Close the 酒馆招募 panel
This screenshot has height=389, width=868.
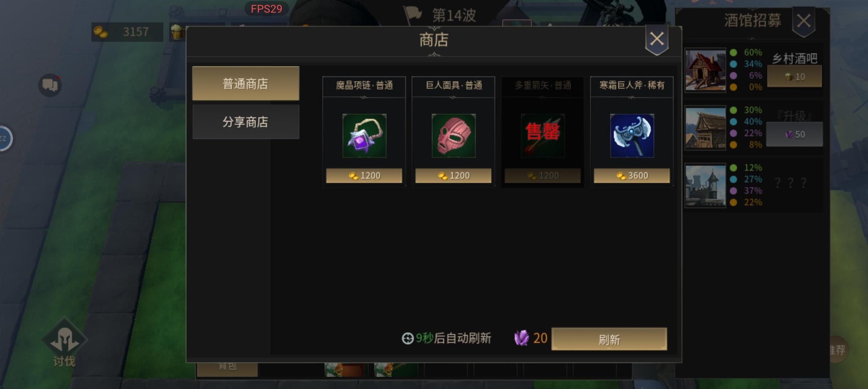pos(804,21)
